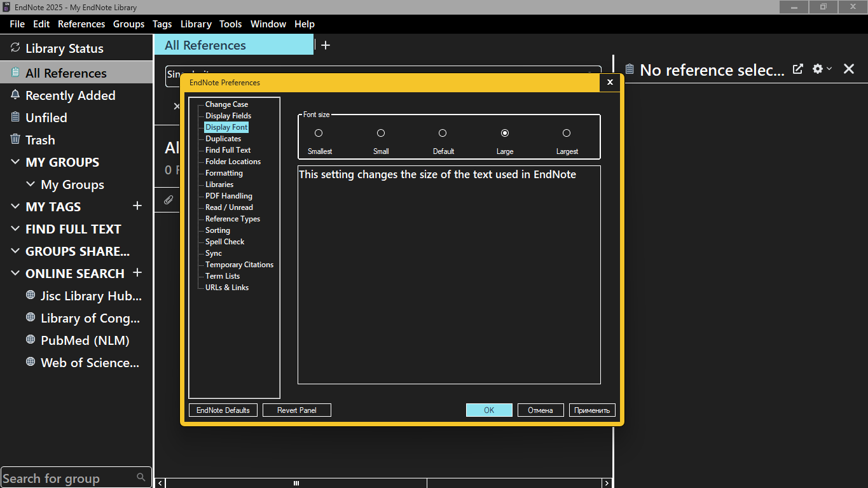Choose the Default font size radio button
The image size is (868, 488).
click(x=443, y=133)
